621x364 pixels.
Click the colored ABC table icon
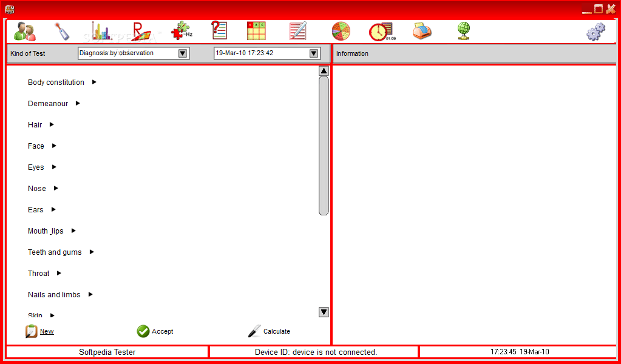pos(256,31)
